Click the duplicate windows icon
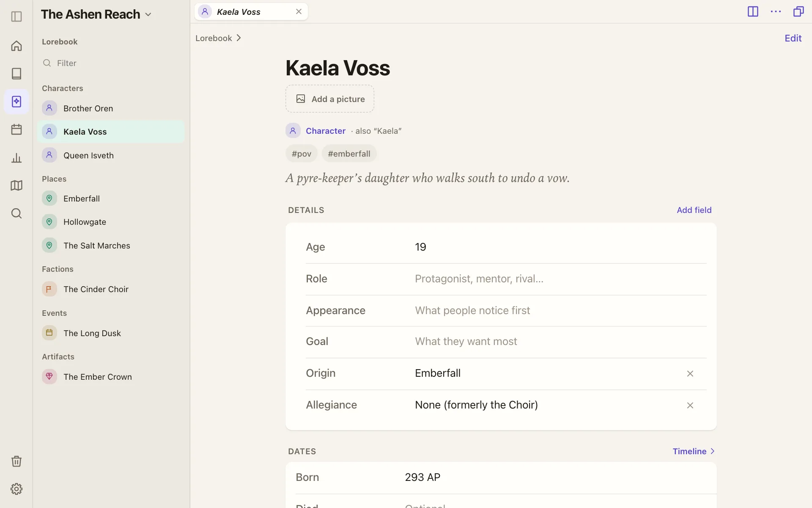 click(x=798, y=11)
